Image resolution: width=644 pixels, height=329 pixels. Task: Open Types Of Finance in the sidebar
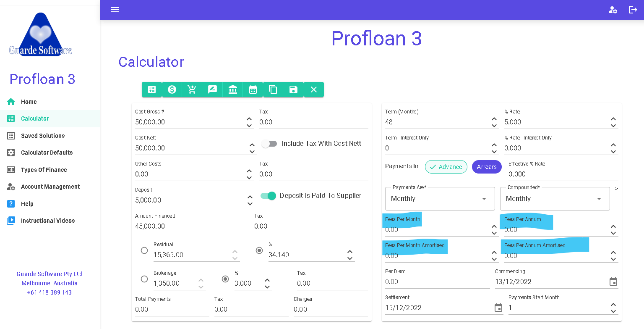50,170
